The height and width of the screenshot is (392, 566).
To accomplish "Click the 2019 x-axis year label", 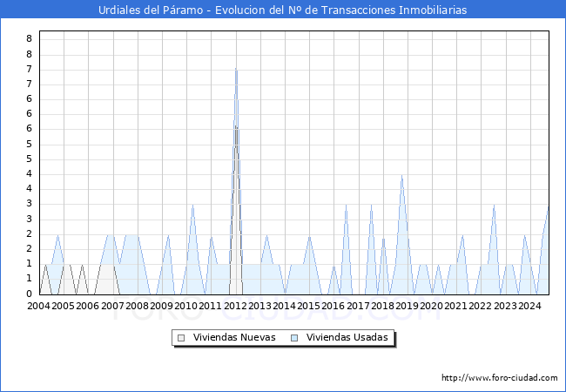I will (407, 306).
